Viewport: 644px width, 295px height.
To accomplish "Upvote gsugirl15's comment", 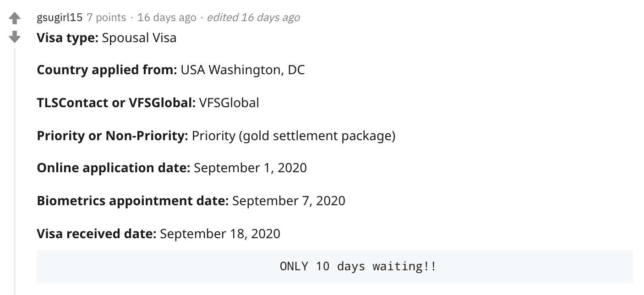I will pyautogui.click(x=15, y=18).
